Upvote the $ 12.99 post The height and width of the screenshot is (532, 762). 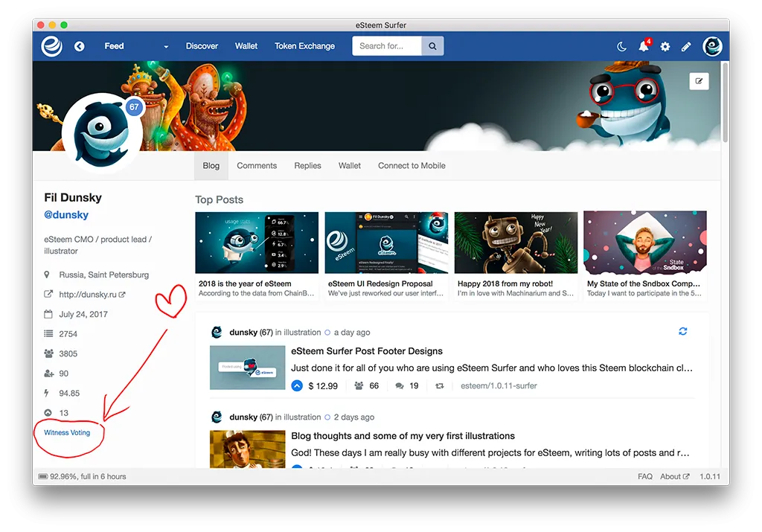click(x=297, y=385)
